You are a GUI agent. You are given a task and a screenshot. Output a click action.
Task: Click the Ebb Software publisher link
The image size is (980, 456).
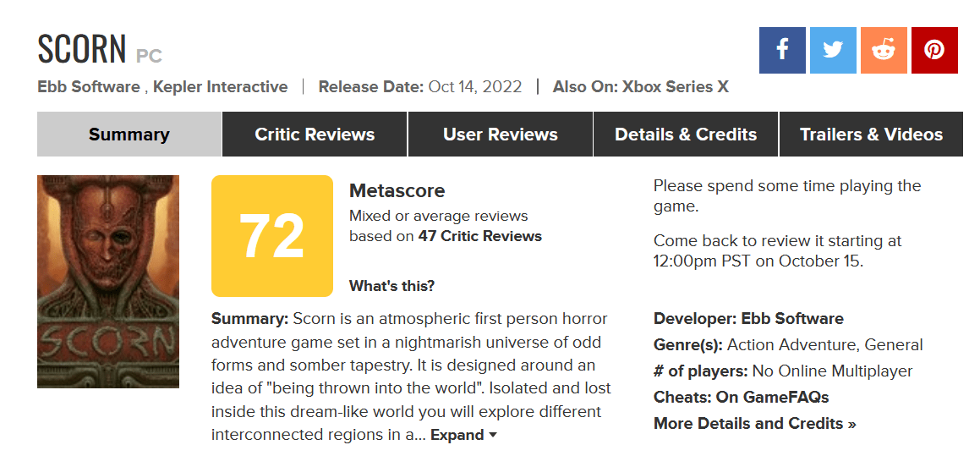(89, 86)
